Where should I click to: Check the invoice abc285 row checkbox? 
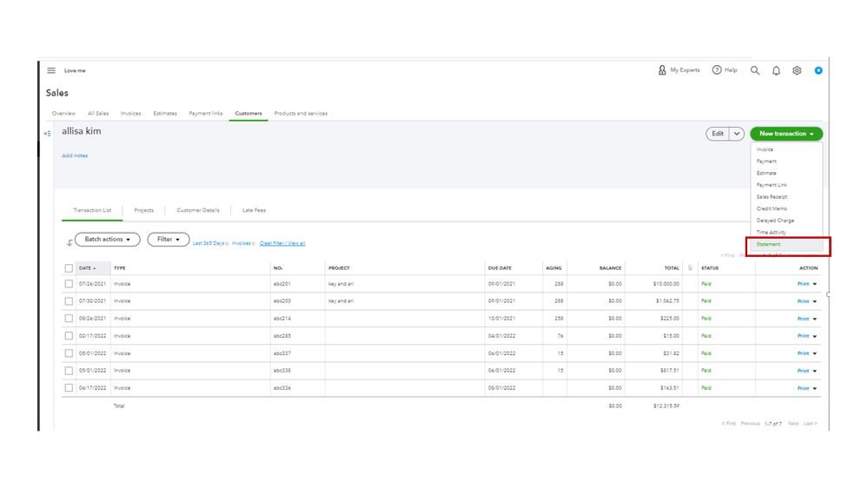tap(69, 336)
